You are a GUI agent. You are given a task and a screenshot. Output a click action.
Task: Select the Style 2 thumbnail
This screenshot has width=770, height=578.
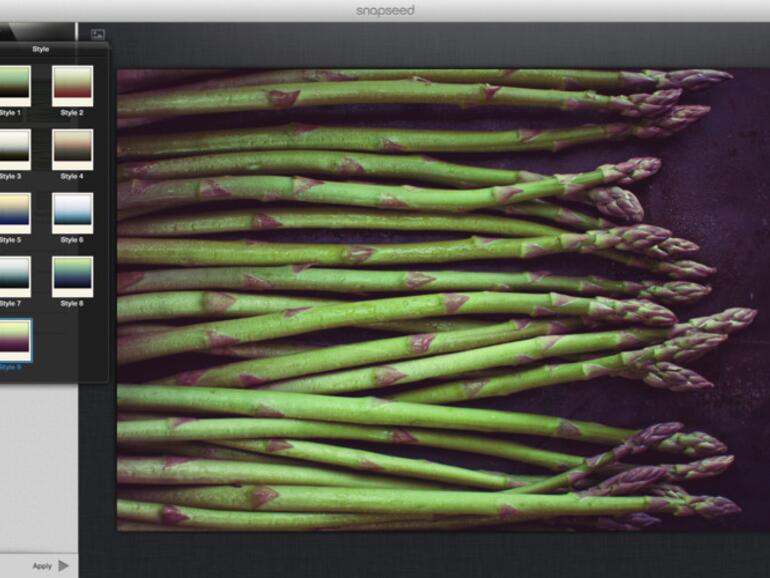click(x=72, y=86)
